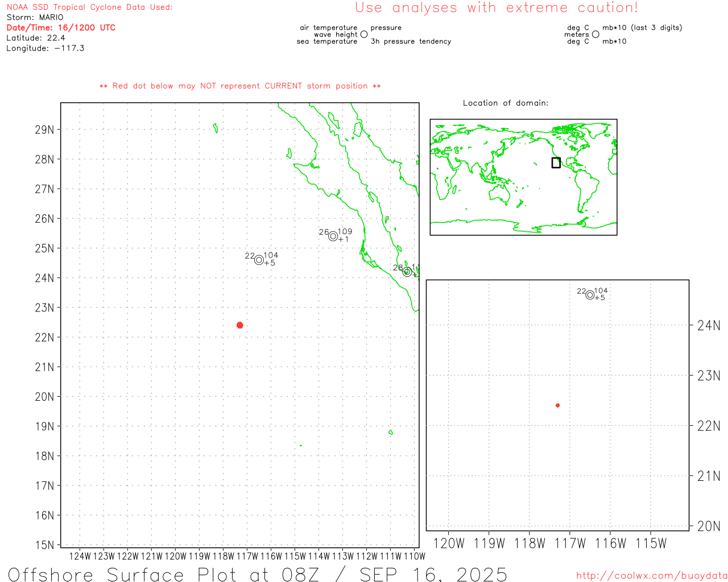Open the coolwx.com/buoydata link
Screen dimensions: 728x582
pyautogui.click(x=652, y=576)
